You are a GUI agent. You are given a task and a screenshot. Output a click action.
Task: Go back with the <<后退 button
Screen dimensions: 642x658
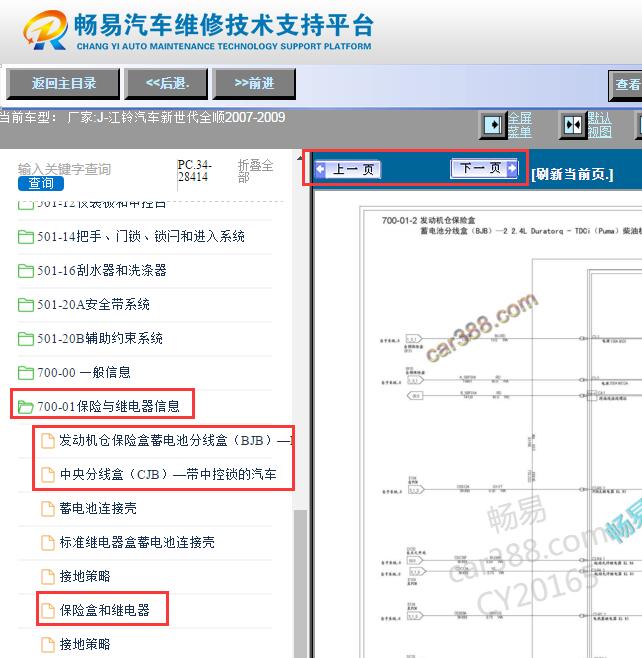(167, 84)
